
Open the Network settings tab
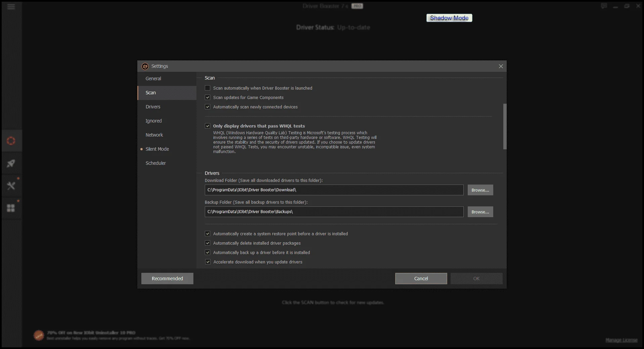tap(167, 135)
